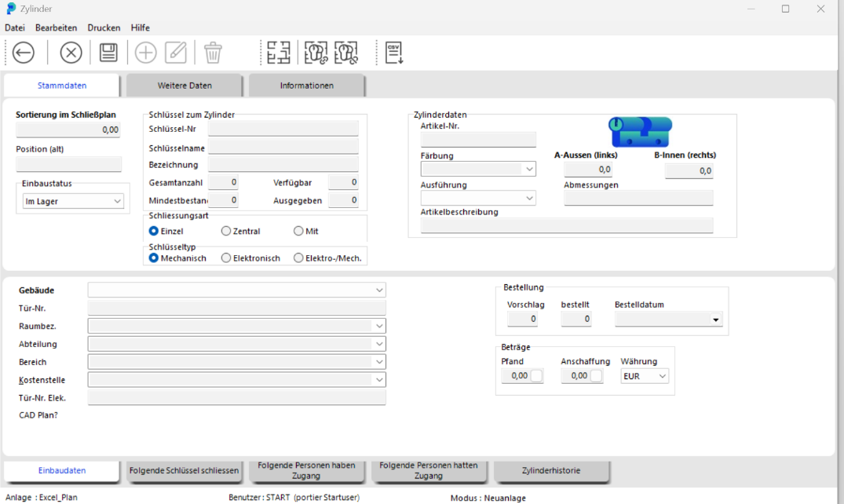Select the Zentral Schliessungsart option

226,232
